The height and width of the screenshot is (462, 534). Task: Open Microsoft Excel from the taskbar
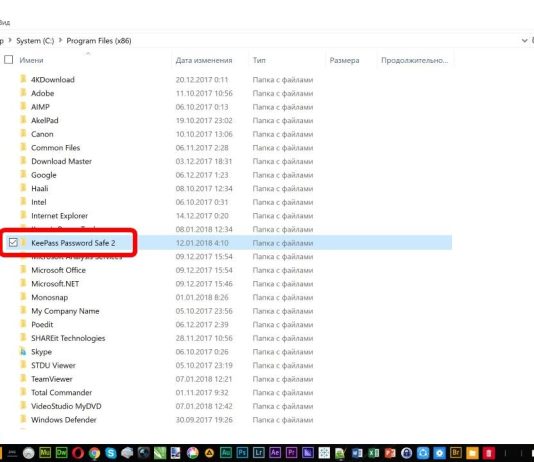pos(373,453)
